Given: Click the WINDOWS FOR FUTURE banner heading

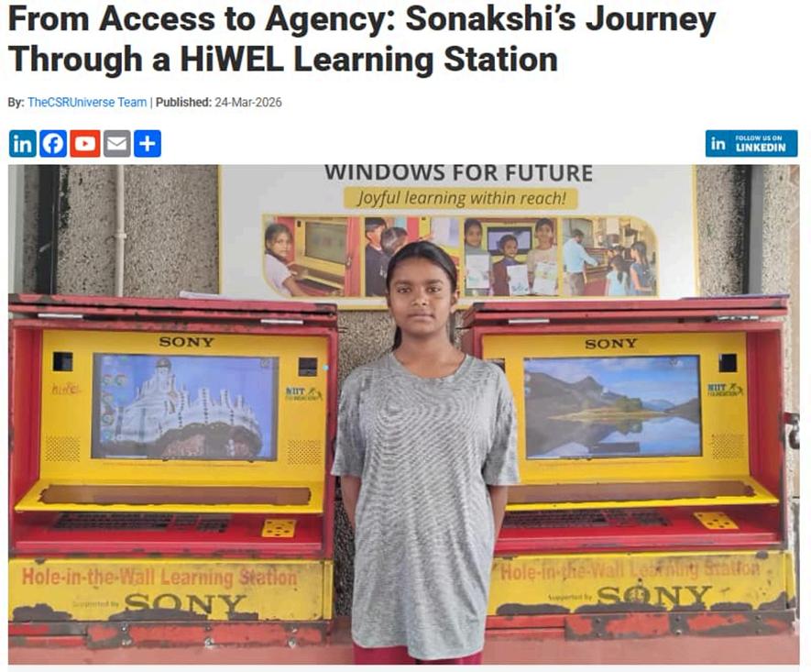Looking at the screenshot, I should tap(459, 174).
